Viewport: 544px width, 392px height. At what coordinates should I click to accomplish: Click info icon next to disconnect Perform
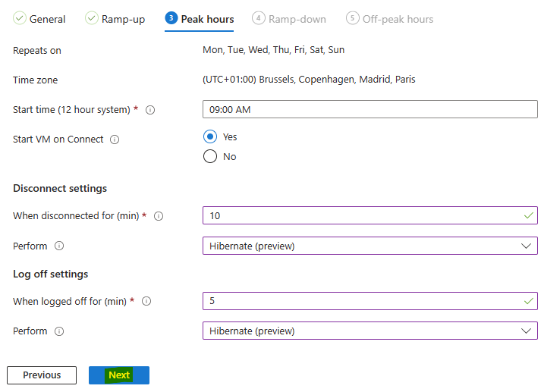(x=59, y=246)
